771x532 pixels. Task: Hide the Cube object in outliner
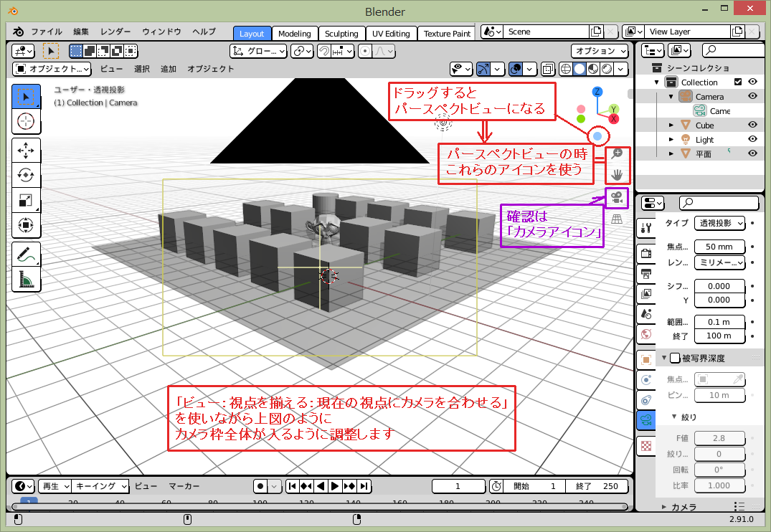tap(753, 125)
